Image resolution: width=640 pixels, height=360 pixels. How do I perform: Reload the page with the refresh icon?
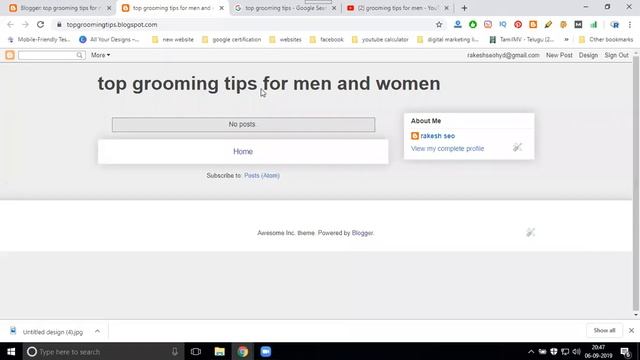click(40, 24)
